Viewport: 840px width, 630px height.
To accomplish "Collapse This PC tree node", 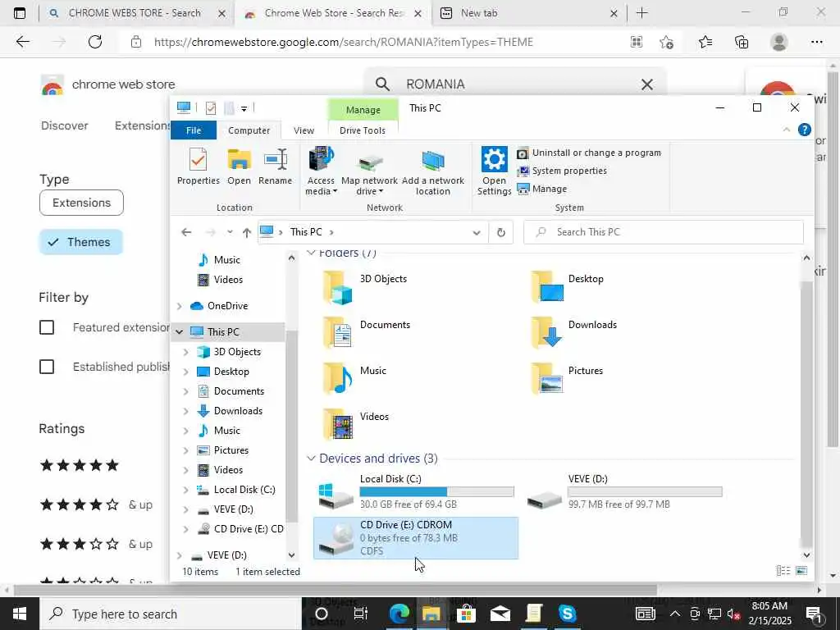I will click(x=180, y=332).
